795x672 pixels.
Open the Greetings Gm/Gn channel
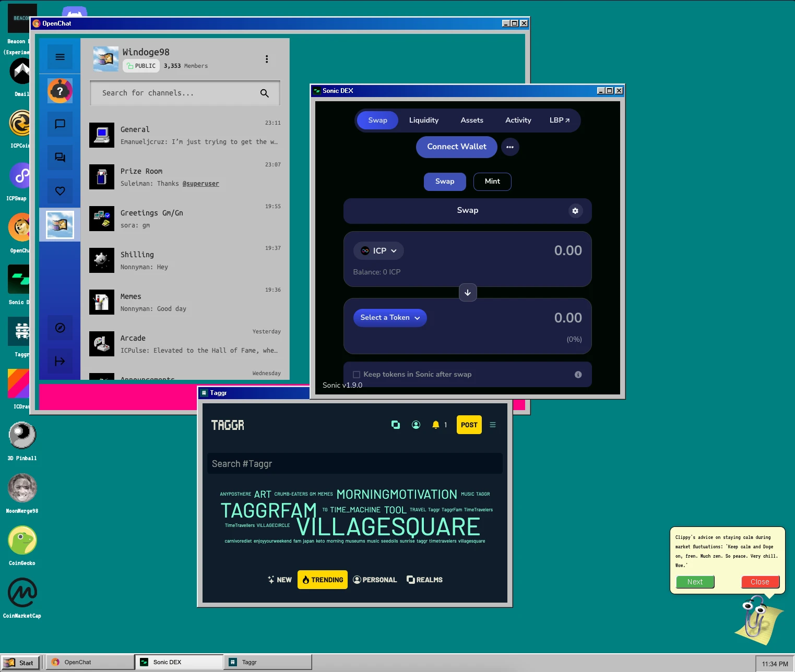(185, 219)
